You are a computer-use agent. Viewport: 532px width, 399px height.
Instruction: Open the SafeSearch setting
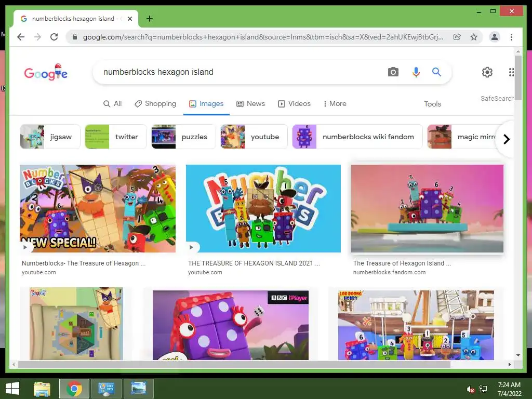pyautogui.click(x=497, y=98)
